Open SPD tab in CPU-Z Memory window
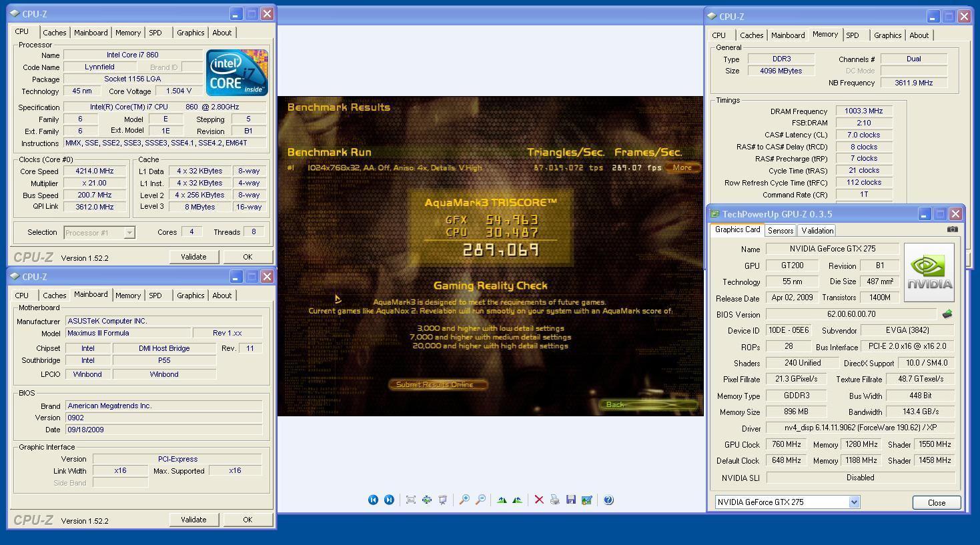This screenshot has height=545, width=980. pyautogui.click(x=853, y=35)
